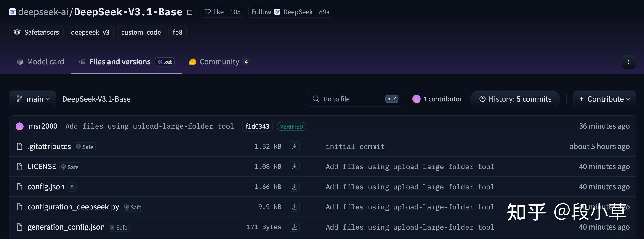
Task: Open the latest commit message link
Action: 149,126
